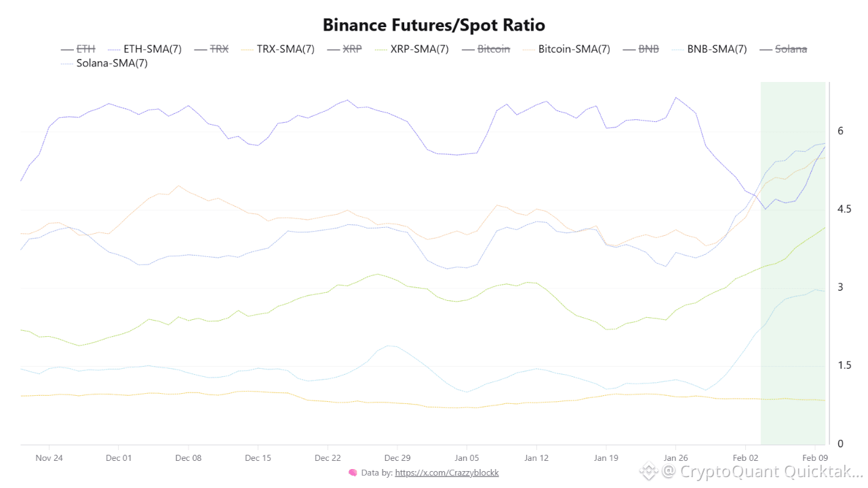The width and height of the screenshot is (868, 488).
Task: Click the Binance logo watermark icon
Action: [x=648, y=470]
